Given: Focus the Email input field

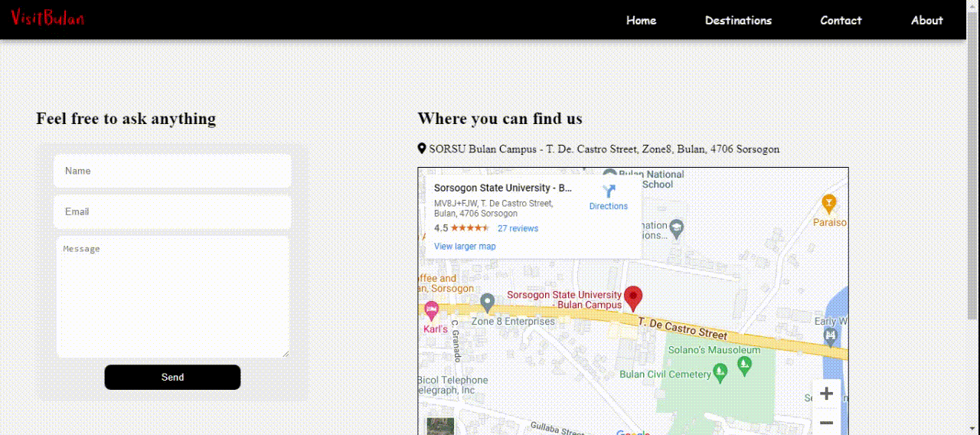Looking at the screenshot, I should (x=172, y=211).
